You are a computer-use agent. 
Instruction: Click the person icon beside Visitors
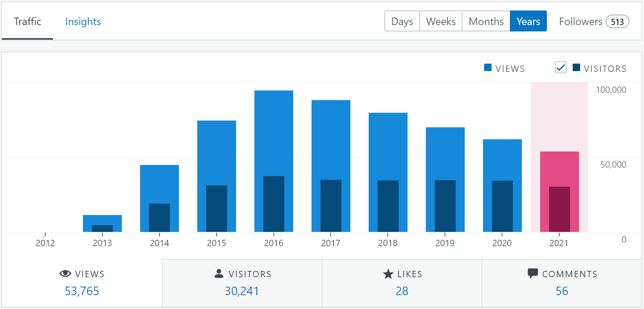point(219,273)
